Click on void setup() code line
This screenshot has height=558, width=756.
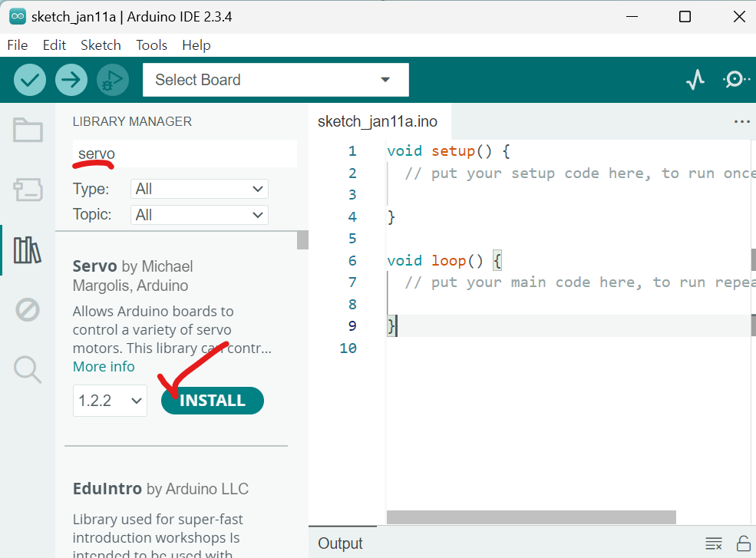point(448,151)
